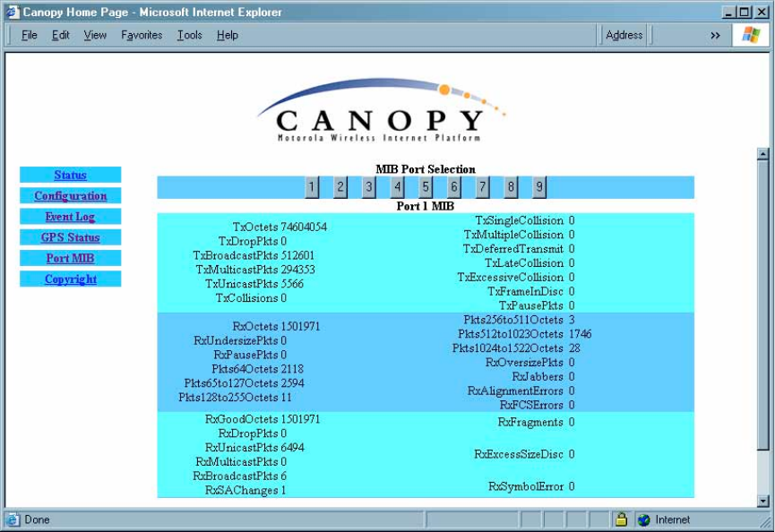
Task: Maximize the Internet Explorer window
Action: (x=745, y=12)
